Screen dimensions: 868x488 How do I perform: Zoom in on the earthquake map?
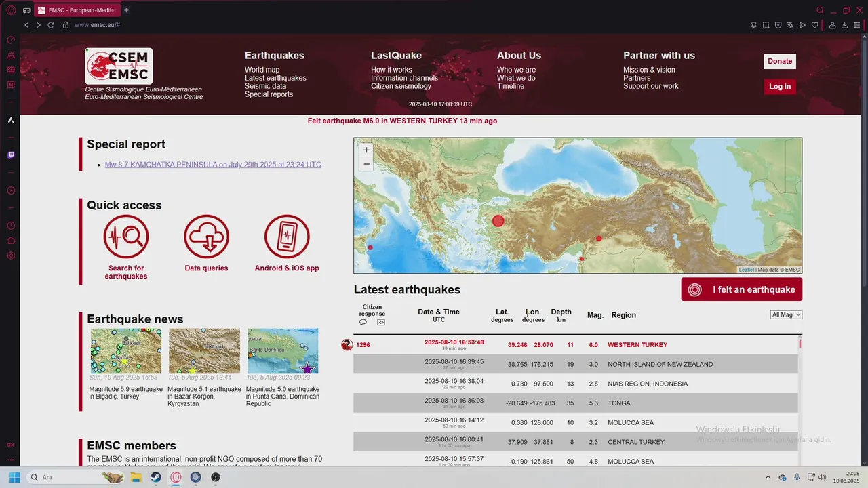[x=366, y=150]
